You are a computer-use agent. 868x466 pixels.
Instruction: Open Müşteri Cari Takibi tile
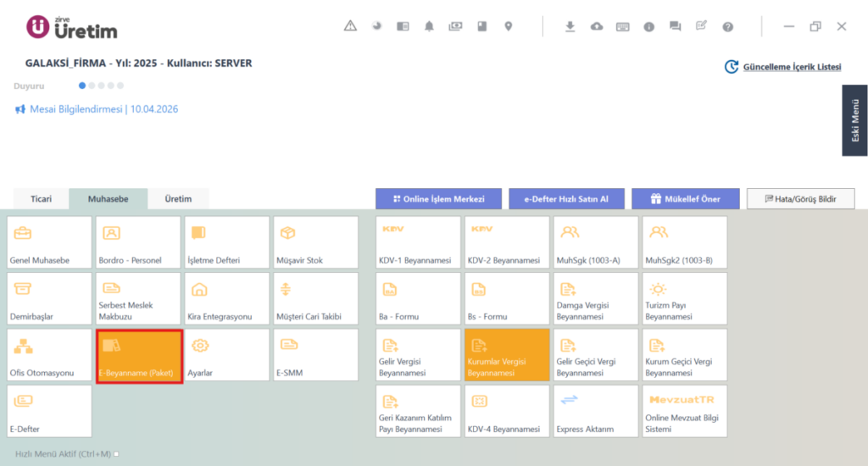coord(316,298)
